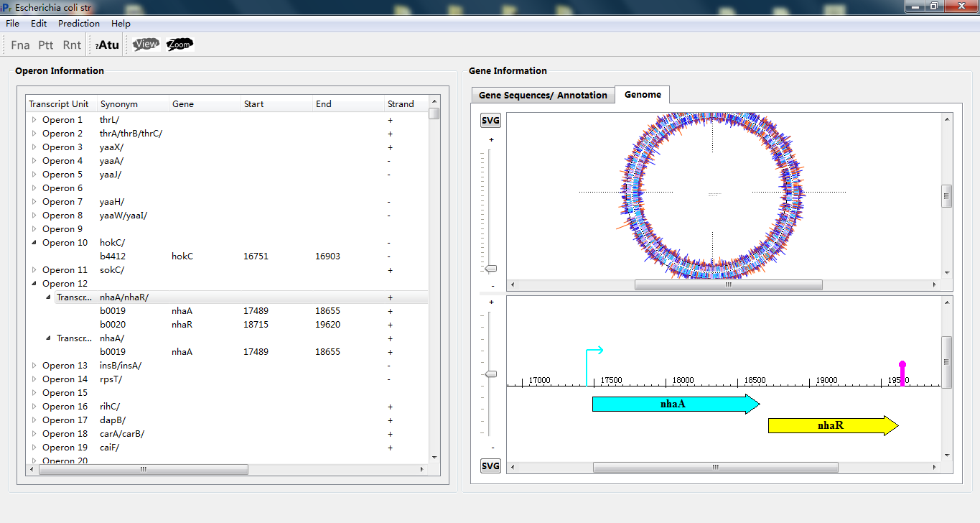Expand Operon 16 rihC entry
This screenshot has width=980, height=523.
34,407
